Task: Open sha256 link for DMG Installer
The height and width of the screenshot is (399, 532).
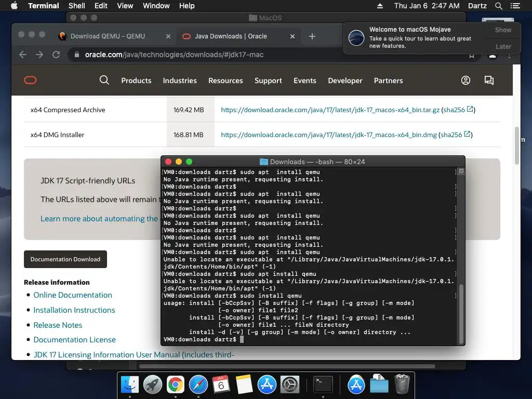Action: click(455, 135)
